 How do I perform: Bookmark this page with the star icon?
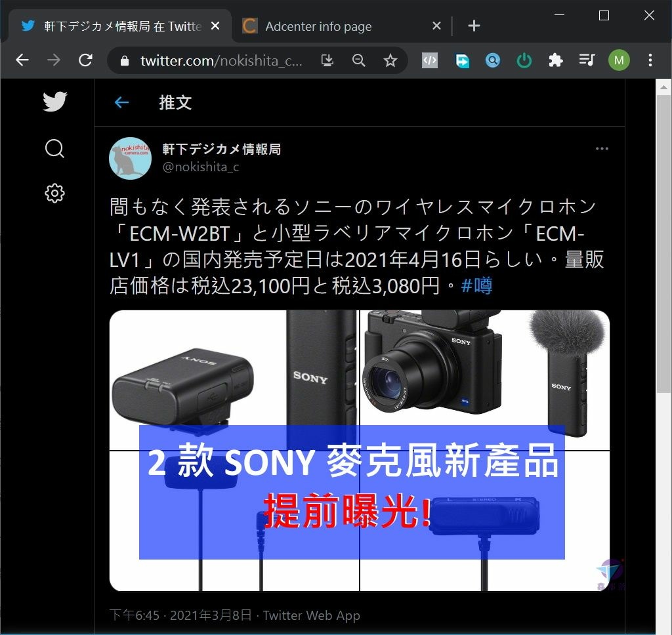coord(390,60)
